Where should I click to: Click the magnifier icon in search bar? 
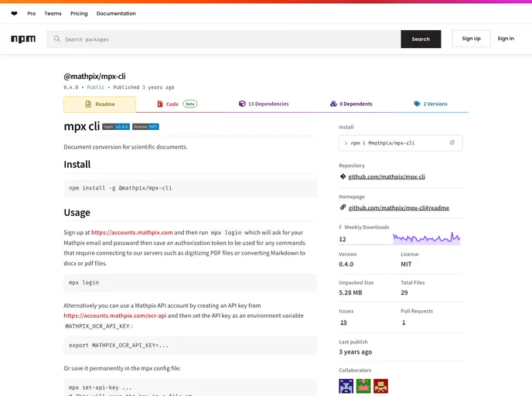tap(57, 39)
